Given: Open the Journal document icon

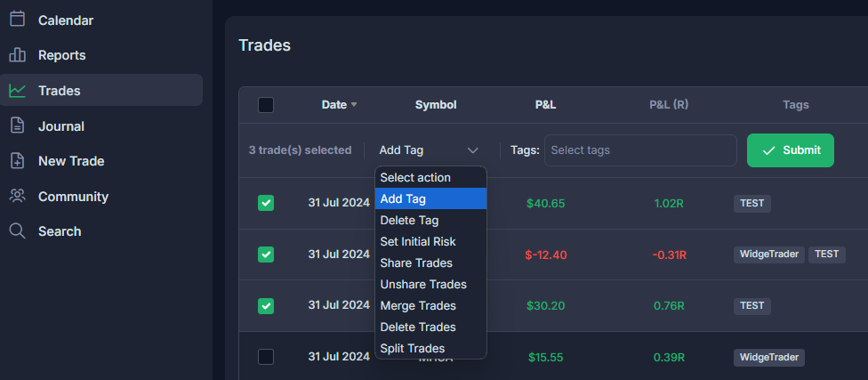Looking at the screenshot, I should 18,125.
